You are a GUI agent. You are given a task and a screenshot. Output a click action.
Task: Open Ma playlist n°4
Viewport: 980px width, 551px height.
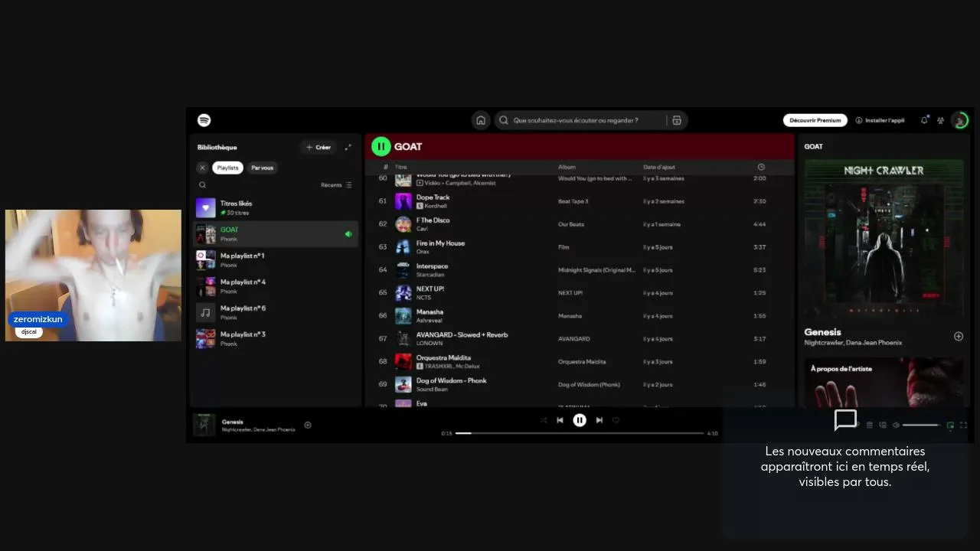pyautogui.click(x=276, y=286)
